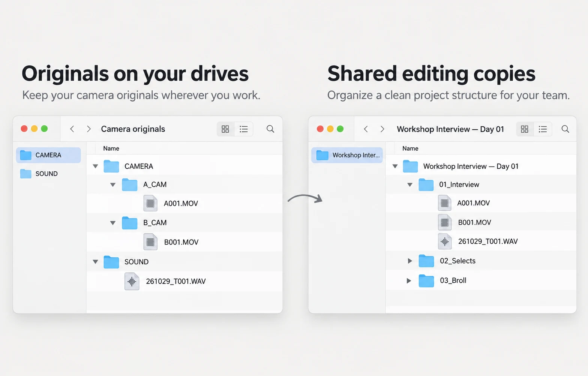Click B001.MOV file icon in 01_Interview
588x376 pixels.
click(x=444, y=222)
